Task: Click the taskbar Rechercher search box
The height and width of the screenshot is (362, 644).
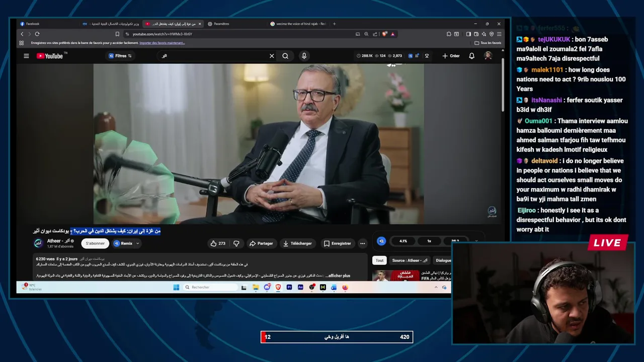Action: tap(210, 287)
